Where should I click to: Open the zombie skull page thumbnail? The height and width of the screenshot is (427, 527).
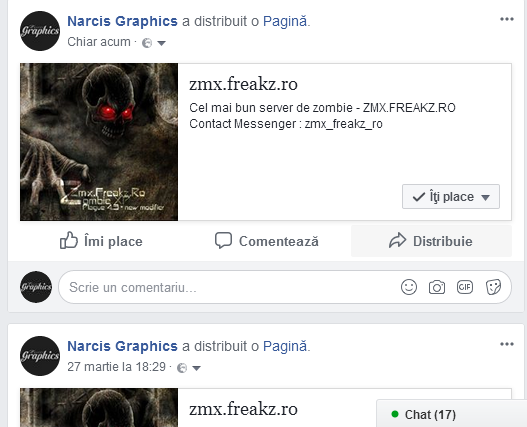(x=99, y=142)
